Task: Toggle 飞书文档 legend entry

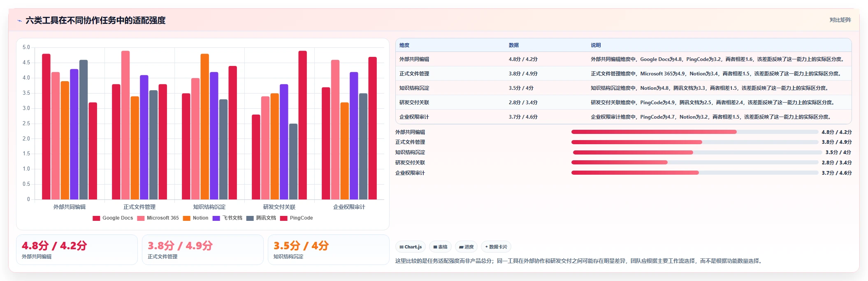Action: click(227, 218)
